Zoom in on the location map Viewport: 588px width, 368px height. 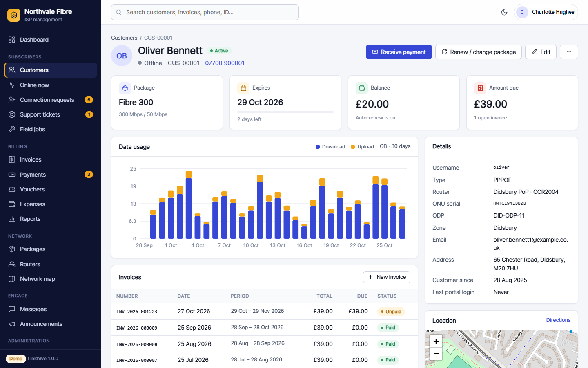(436, 341)
